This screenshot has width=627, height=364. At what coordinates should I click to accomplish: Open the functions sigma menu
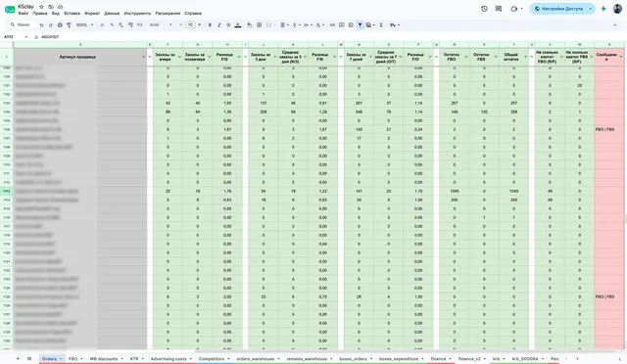[381, 24]
